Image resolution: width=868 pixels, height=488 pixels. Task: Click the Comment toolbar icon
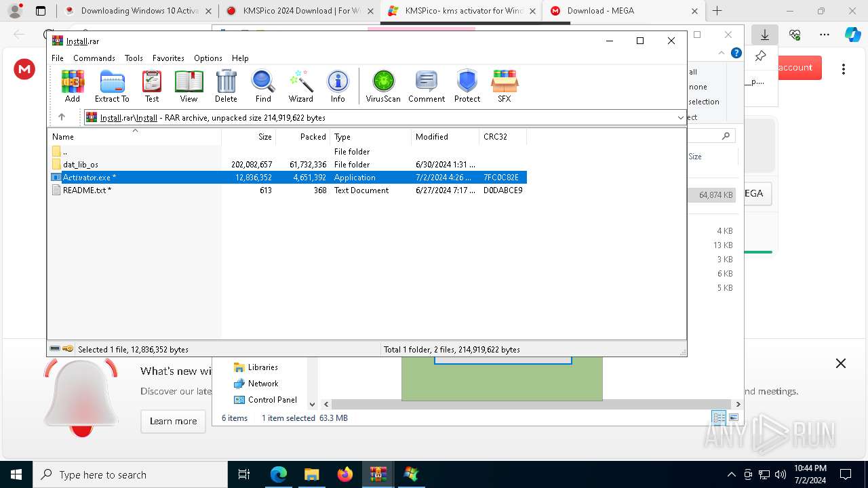tap(427, 86)
